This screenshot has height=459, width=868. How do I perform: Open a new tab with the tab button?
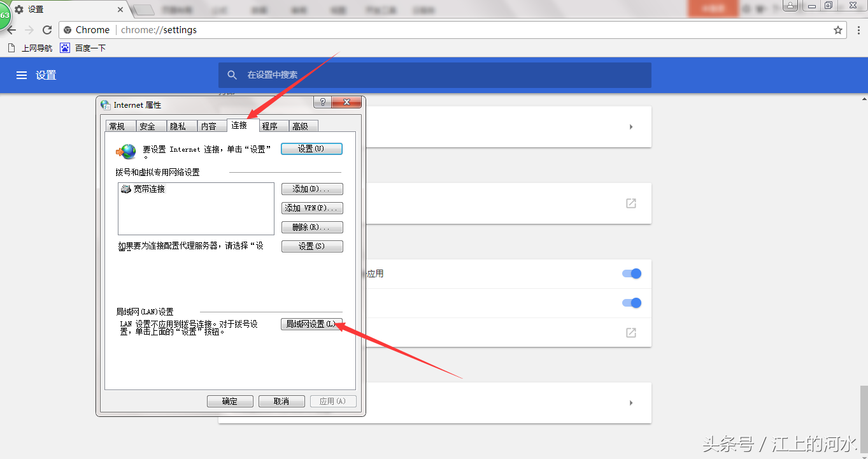point(144,10)
